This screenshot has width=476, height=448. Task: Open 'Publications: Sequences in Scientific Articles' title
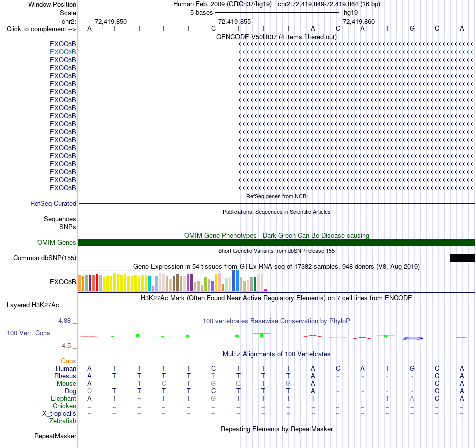pyautogui.click(x=277, y=212)
